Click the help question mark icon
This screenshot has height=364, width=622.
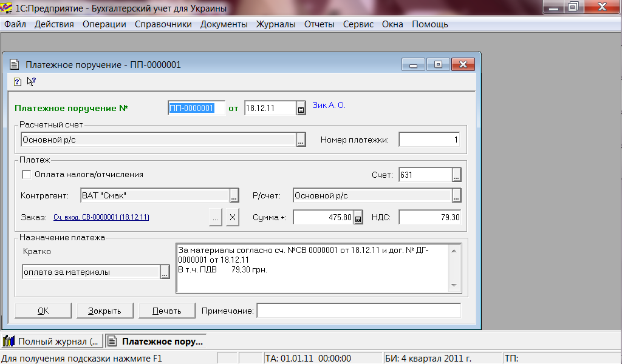[x=18, y=82]
